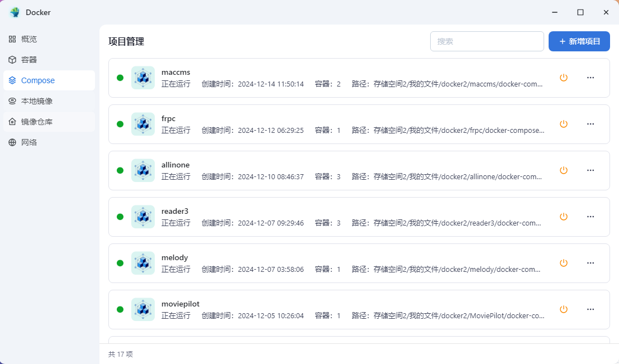Open more options for melody
This screenshot has height=364, width=619.
coord(591,263)
